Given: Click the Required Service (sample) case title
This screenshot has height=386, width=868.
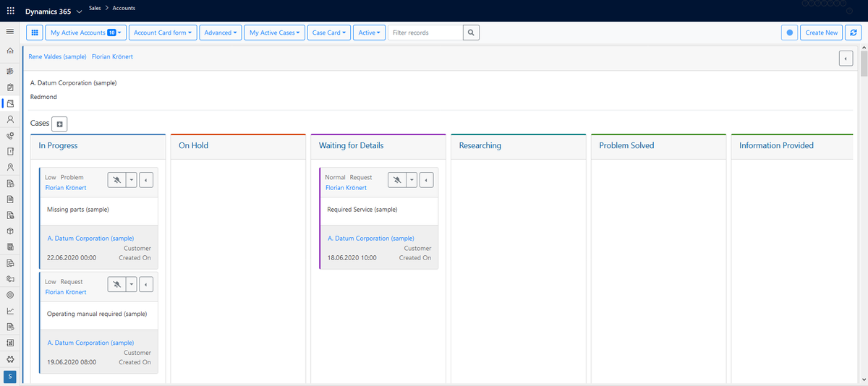Looking at the screenshot, I should (x=362, y=210).
